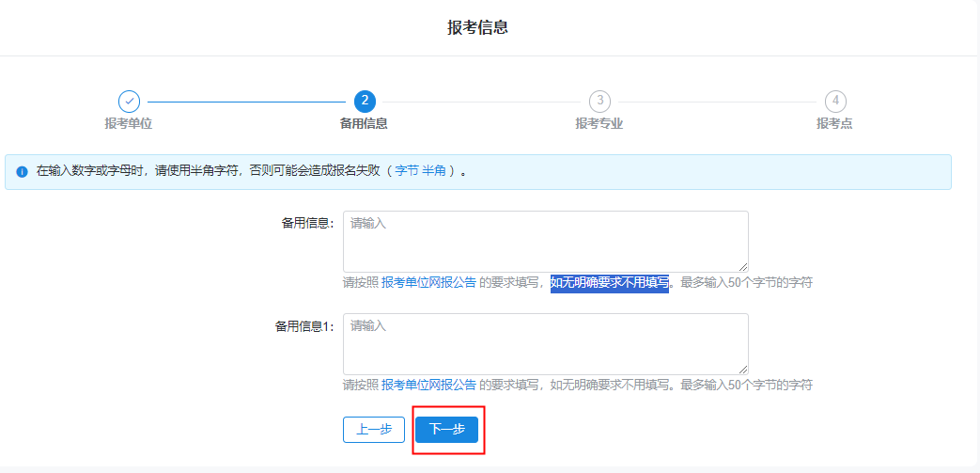The width and height of the screenshot is (980, 473).
Task: Click the 备用信息: field label
Action: [307, 224]
